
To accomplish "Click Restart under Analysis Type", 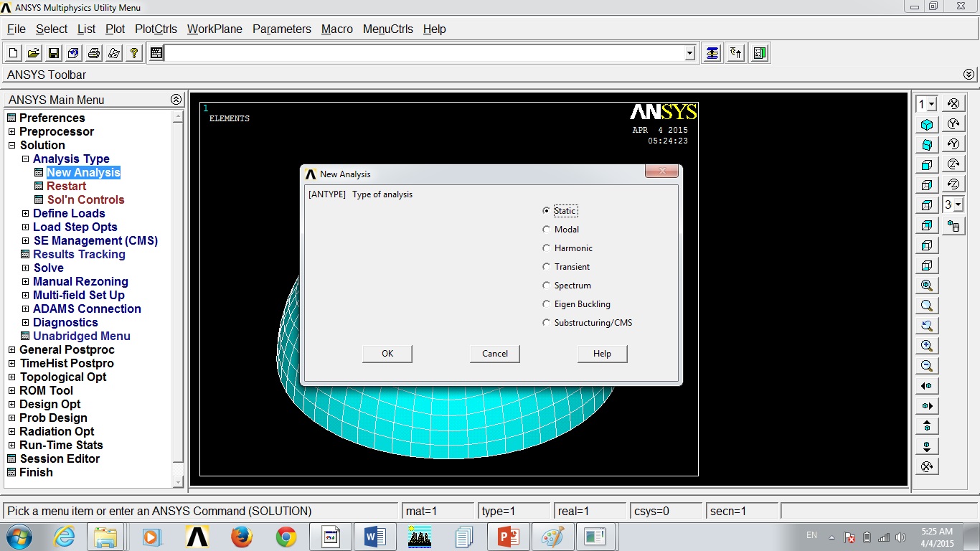I will click(x=67, y=187).
